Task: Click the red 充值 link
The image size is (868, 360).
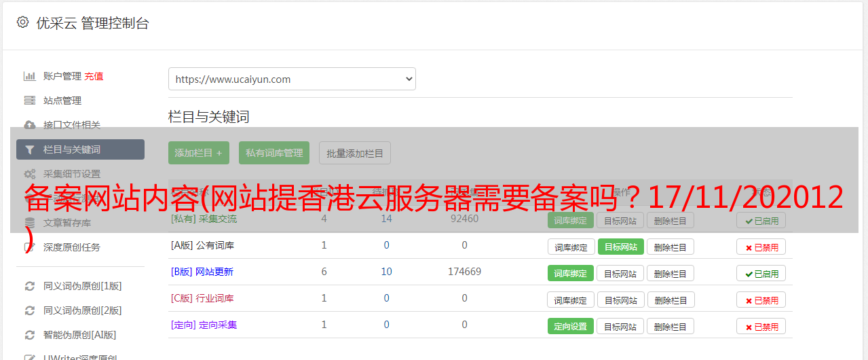Action: point(94,76)
